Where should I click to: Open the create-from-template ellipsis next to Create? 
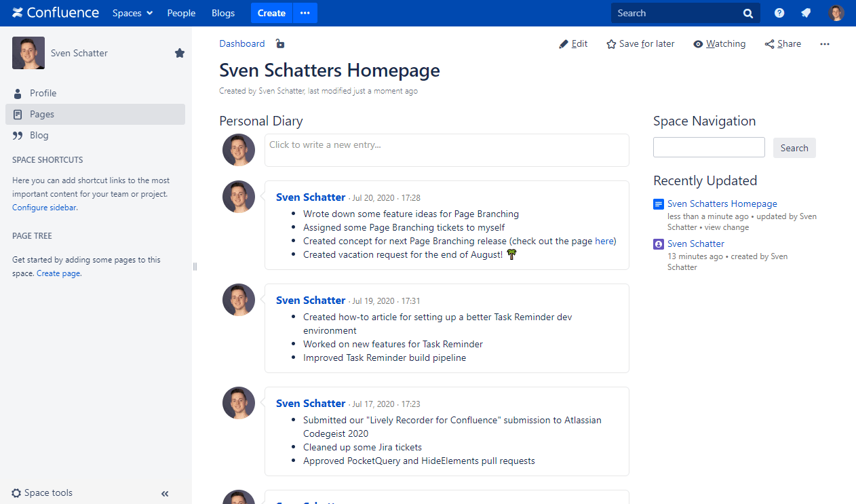click(305, 13)
